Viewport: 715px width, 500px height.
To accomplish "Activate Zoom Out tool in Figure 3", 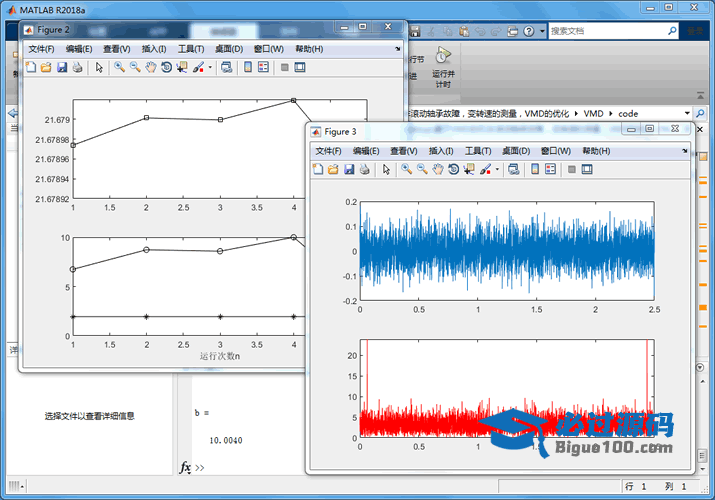I will [422, 170].
